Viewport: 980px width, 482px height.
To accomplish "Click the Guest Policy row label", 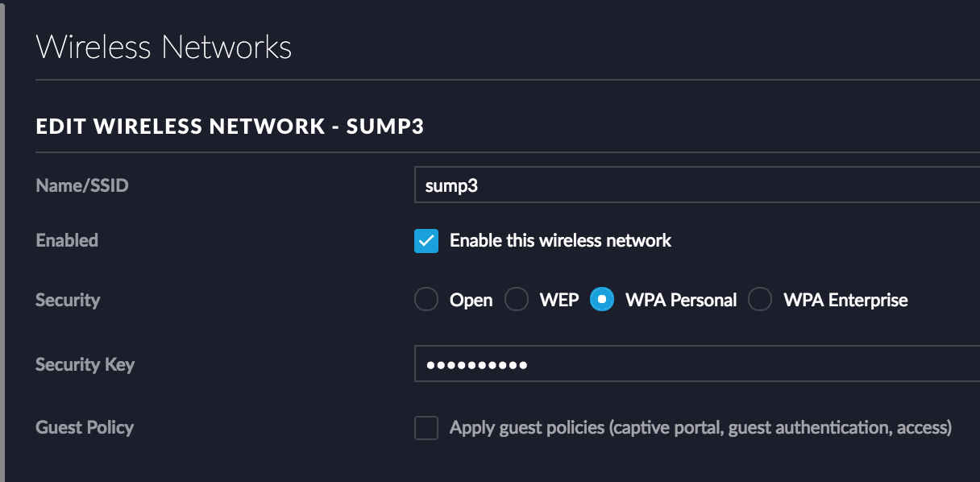I will (x=85, y=427).
